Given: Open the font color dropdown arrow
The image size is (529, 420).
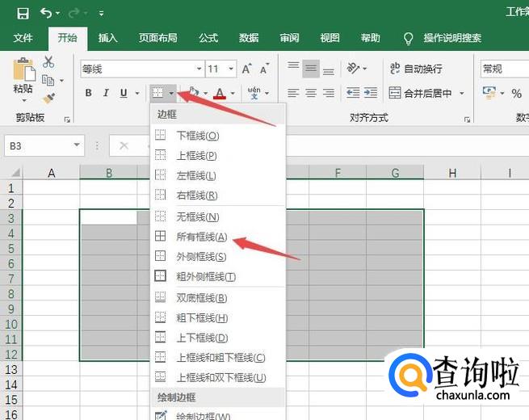Looking at the screenshot, I should (x=233, y=93).
